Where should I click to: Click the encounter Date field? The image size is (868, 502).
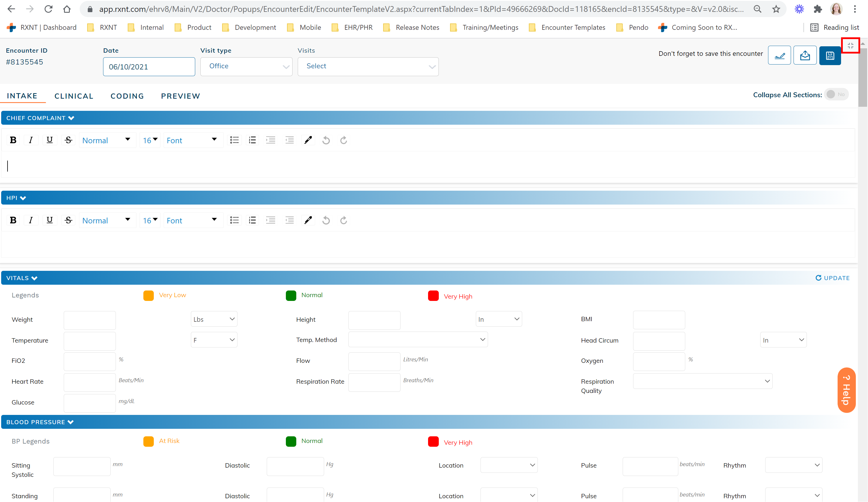[149, 67]
